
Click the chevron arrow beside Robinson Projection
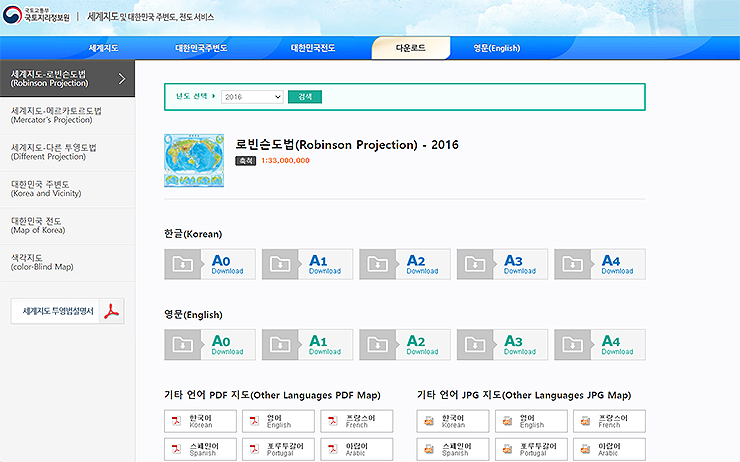click(122, 78)
